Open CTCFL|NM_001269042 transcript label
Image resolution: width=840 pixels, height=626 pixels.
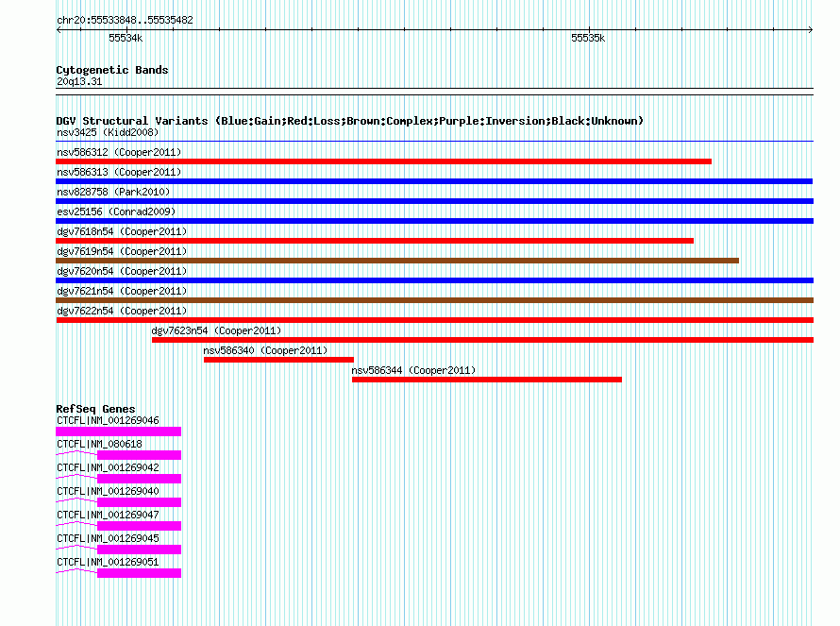tap(108, 468)
